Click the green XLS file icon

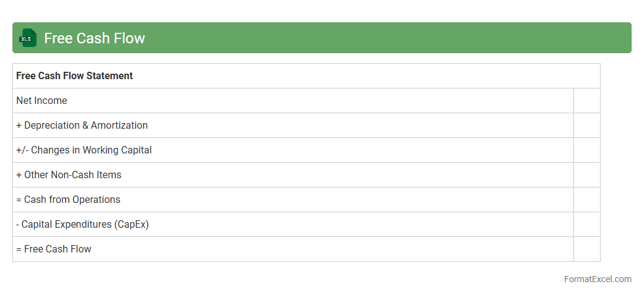28,38
